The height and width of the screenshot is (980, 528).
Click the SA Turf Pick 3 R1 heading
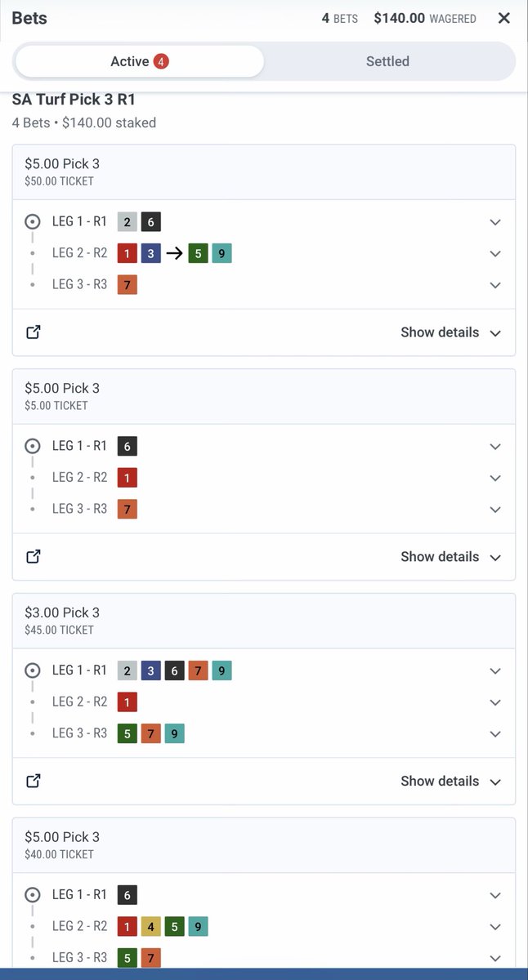click(x=74, y=100)
